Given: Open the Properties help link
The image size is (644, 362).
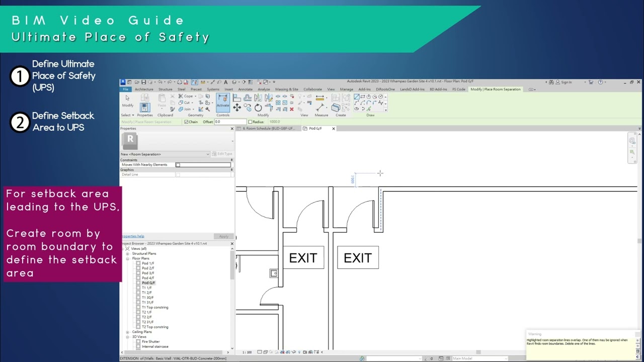Looking at the screenshot, I should (x=133, y=236).
